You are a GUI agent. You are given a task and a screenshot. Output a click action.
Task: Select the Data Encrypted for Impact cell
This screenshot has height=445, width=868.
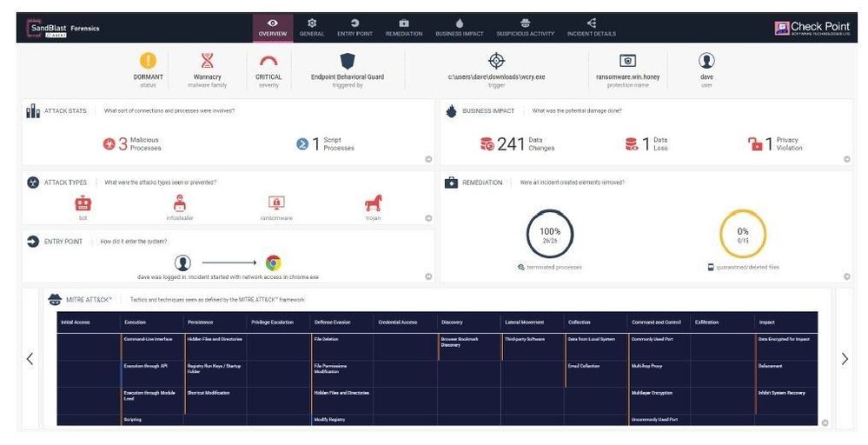click(x=786, y=347)
